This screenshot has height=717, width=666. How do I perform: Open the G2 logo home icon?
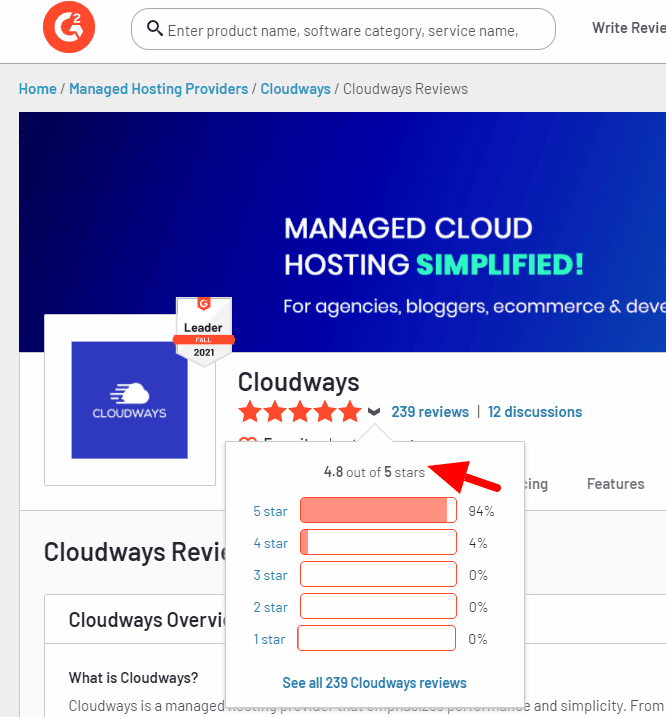click(69, 27)
